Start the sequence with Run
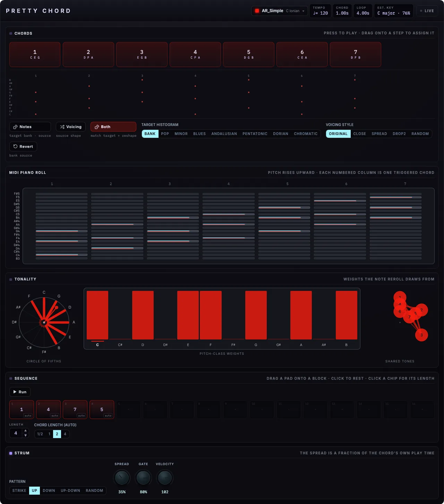 tap(20, 392)
